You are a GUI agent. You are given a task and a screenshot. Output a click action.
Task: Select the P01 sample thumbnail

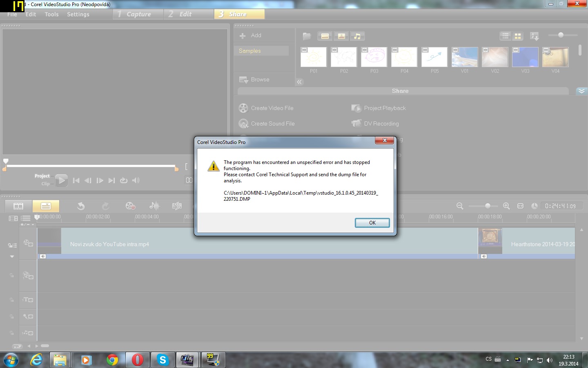[314, 57]
